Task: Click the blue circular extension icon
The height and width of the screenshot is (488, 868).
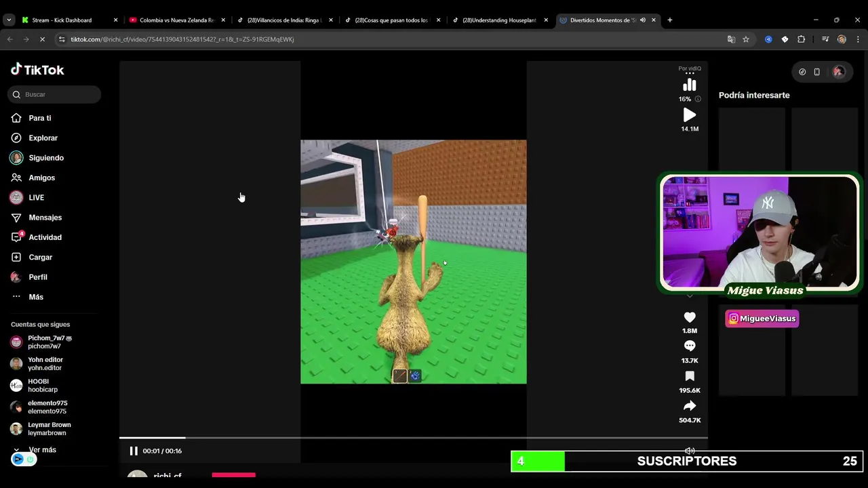Action: coord(768,39)
